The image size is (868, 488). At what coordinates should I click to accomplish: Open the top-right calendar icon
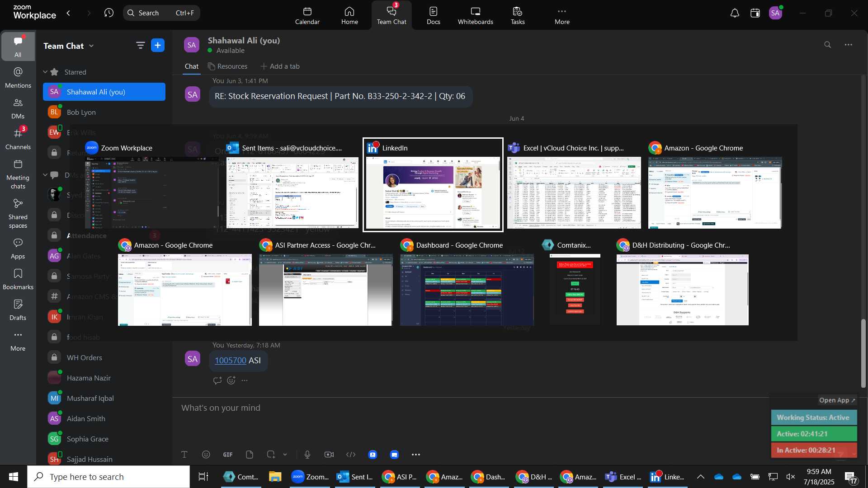(x=755, y=13)
